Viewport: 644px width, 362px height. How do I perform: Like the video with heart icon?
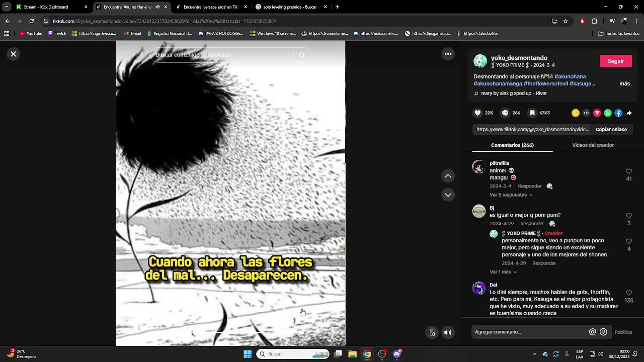[478, 113]
